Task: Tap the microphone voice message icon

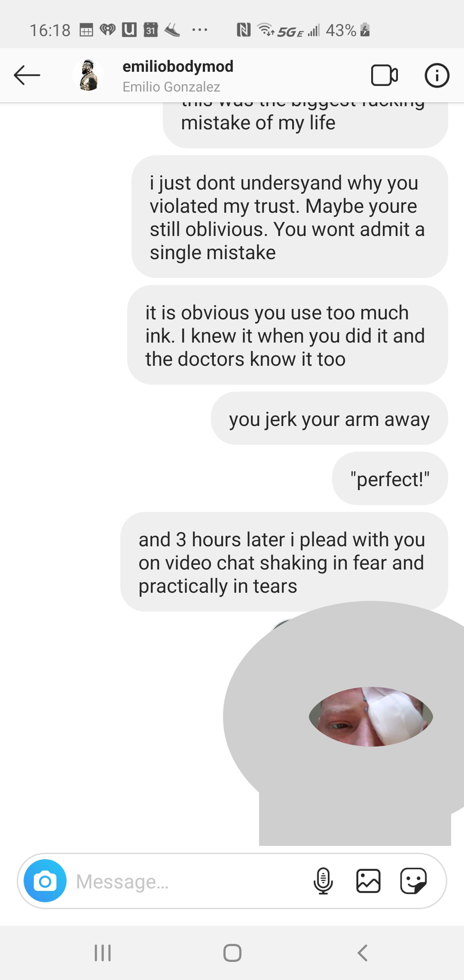Action: (323, 881)
